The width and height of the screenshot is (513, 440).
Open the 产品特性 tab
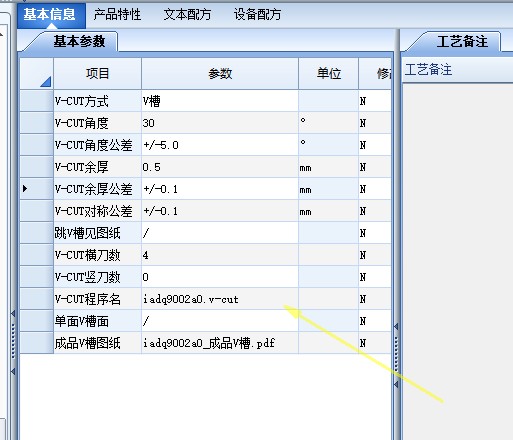tap(117, 14)
